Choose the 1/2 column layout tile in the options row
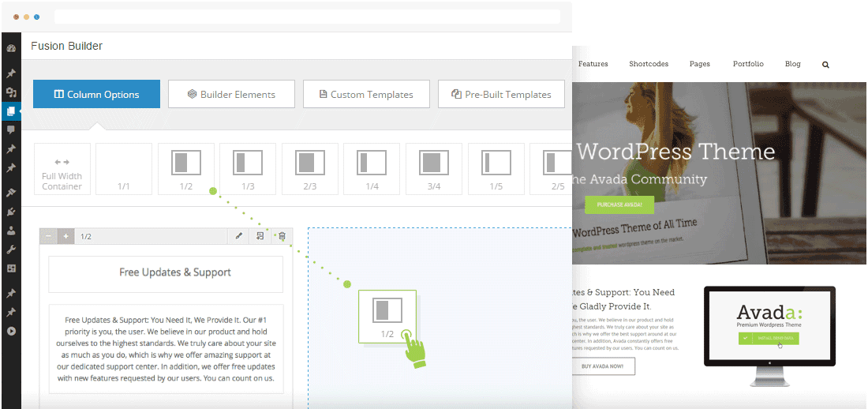Image resolution: width=868 pixels, height=409 pixels. pyautogui.click(x=186, y=169)
